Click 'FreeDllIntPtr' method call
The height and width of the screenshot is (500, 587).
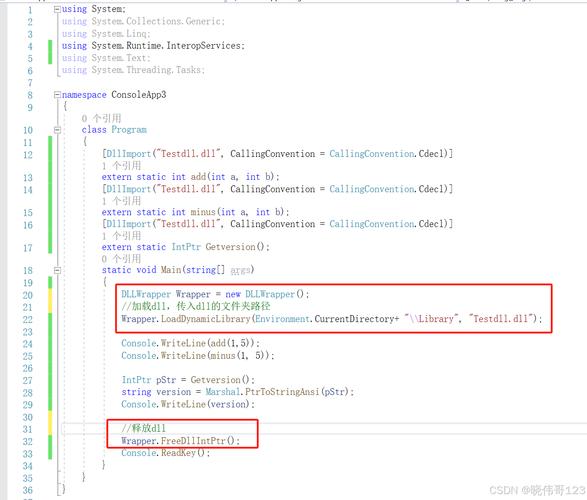193,441
